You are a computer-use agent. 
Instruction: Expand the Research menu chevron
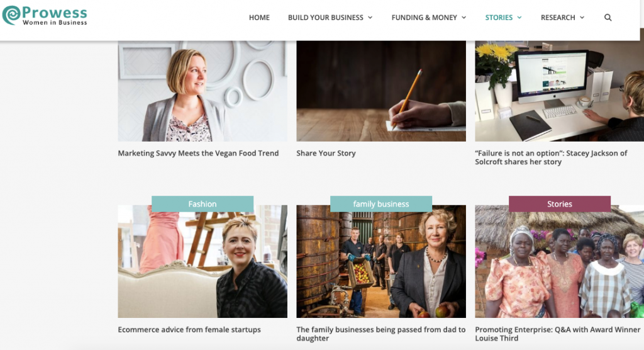pyautogui.click(x=582, y=17)
